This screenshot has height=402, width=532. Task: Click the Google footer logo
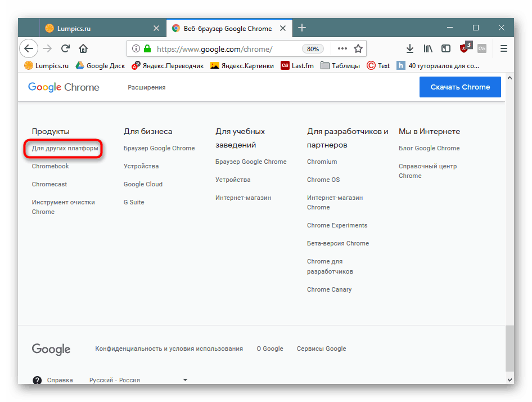[51, 349]
